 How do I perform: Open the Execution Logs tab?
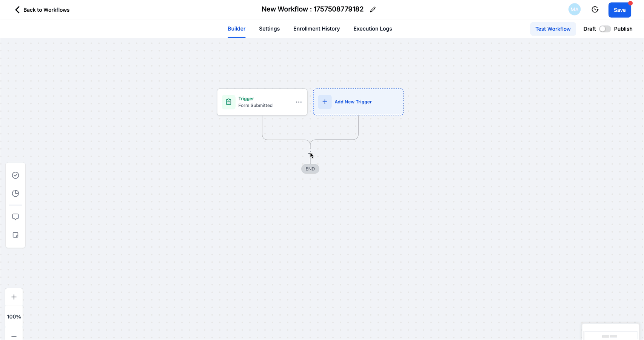tap(373, 29)
